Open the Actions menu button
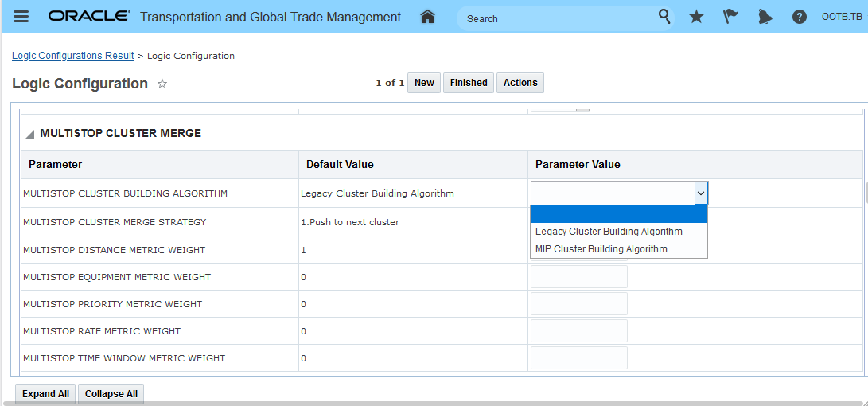The image size is (868, 406). (520, 83)
